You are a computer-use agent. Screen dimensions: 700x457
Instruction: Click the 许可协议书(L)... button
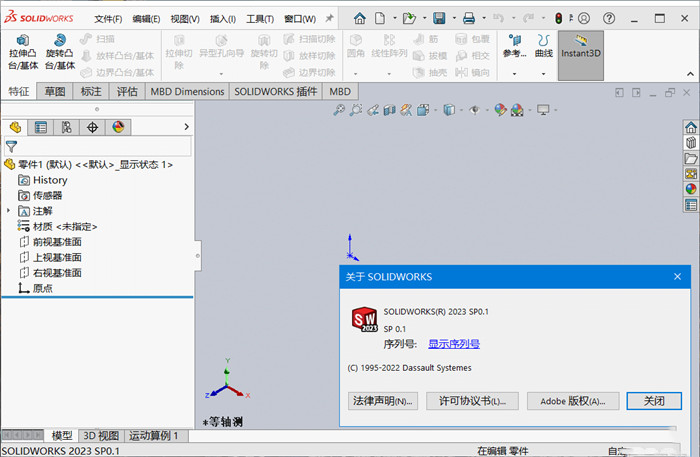coord(472,401)
